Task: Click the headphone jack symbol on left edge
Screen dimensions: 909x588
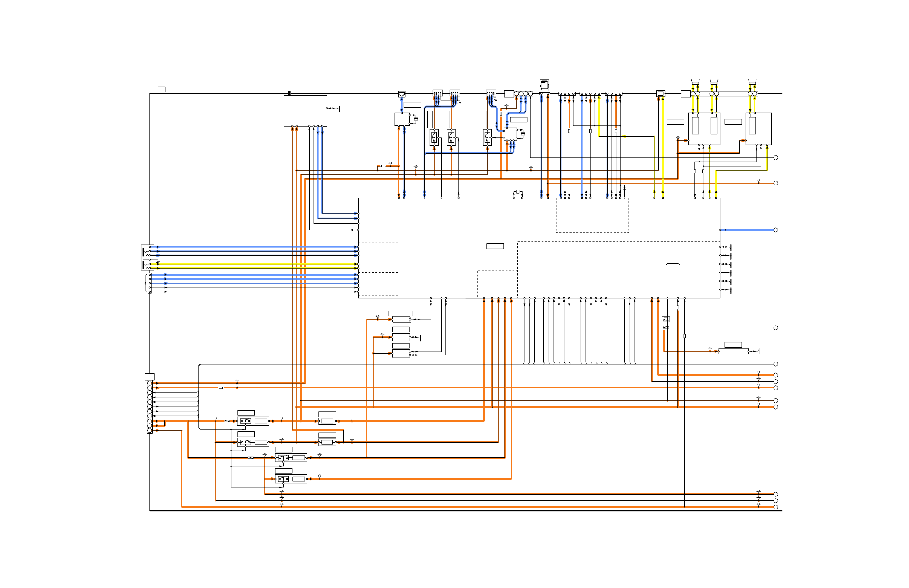Action: 148,257
